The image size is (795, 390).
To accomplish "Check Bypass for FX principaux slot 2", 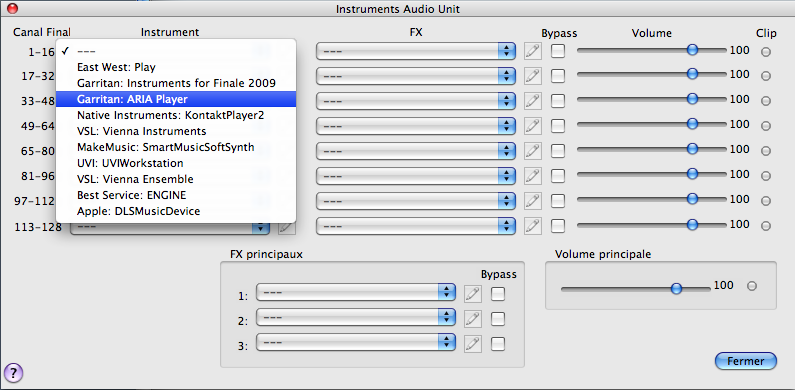I will pos(498,318).
